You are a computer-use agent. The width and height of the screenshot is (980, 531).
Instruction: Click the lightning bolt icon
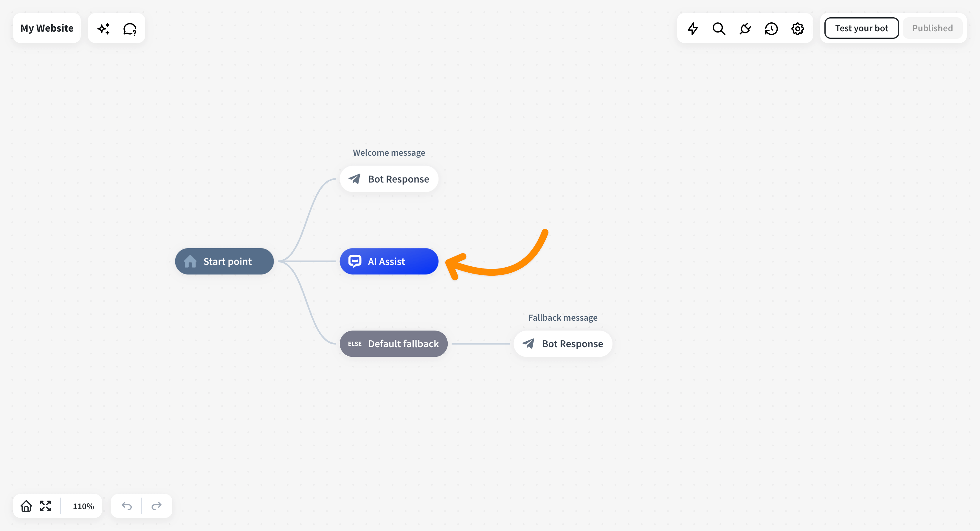pyautogui.click(x=693, y=29)
